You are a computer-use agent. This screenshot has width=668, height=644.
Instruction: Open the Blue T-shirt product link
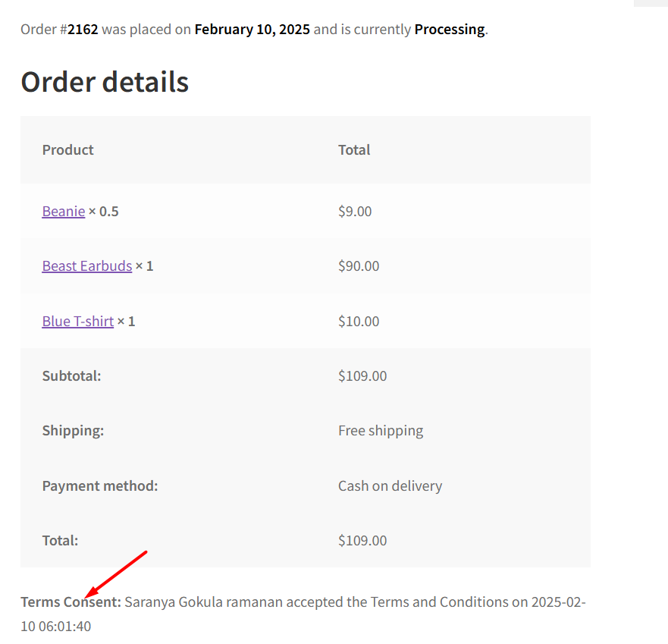pos(78,321)
